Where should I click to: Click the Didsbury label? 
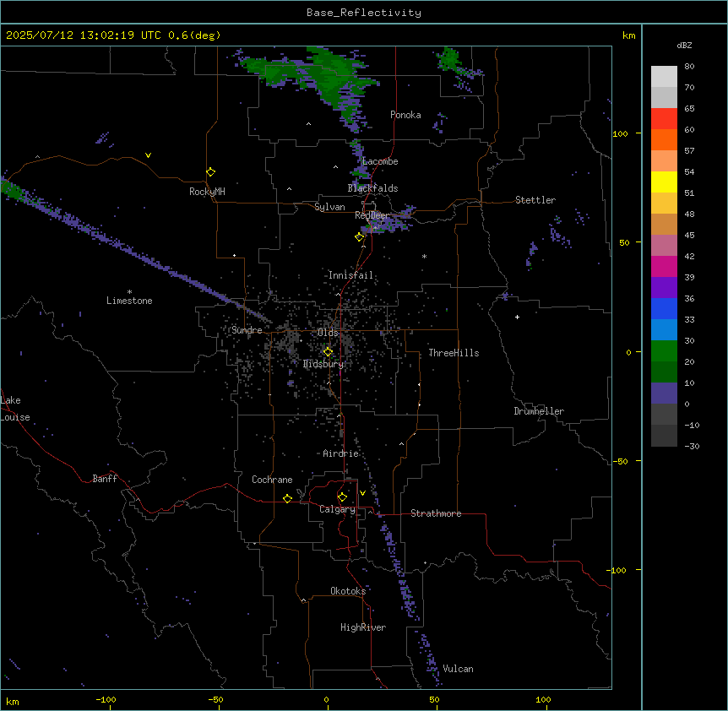[323, 364]
